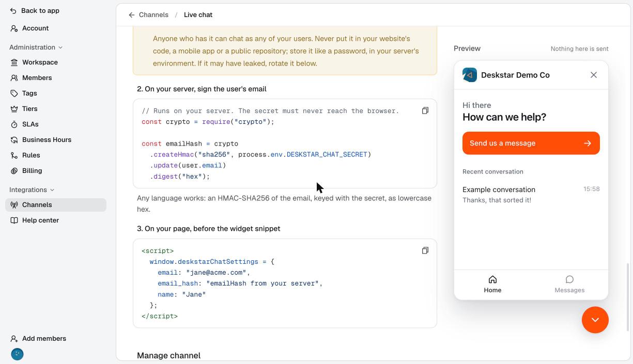Open Members page

point(56,78)
